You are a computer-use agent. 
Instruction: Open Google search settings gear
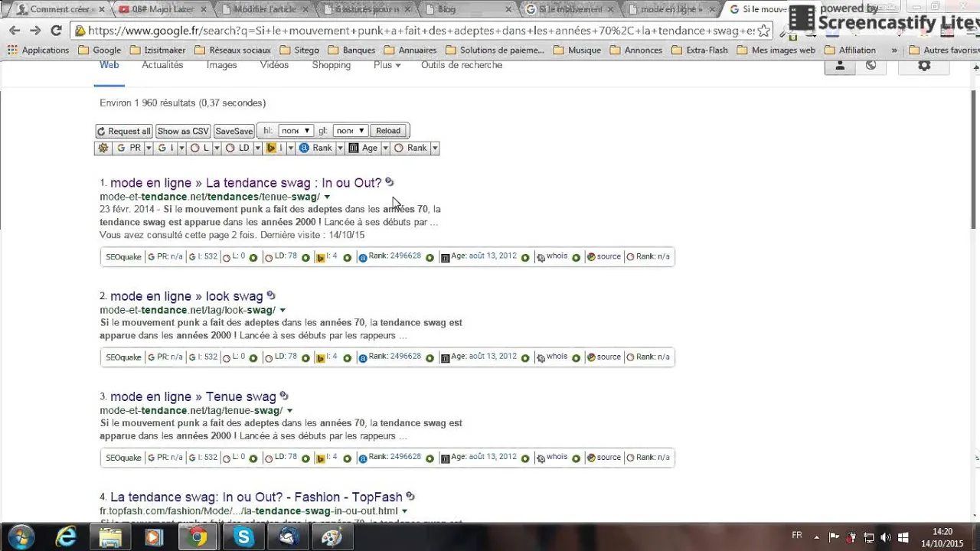tap(924, 66)
